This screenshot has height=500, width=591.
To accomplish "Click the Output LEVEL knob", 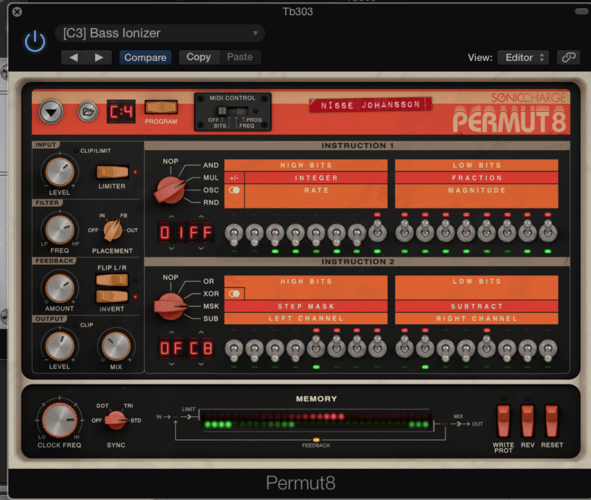I will (x=60, y=346).
